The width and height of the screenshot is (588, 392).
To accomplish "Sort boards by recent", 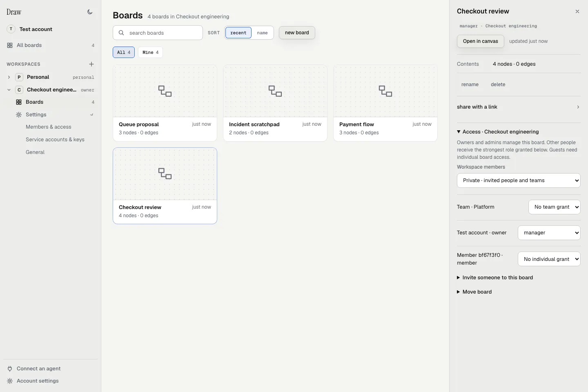I will pos(238,33).
